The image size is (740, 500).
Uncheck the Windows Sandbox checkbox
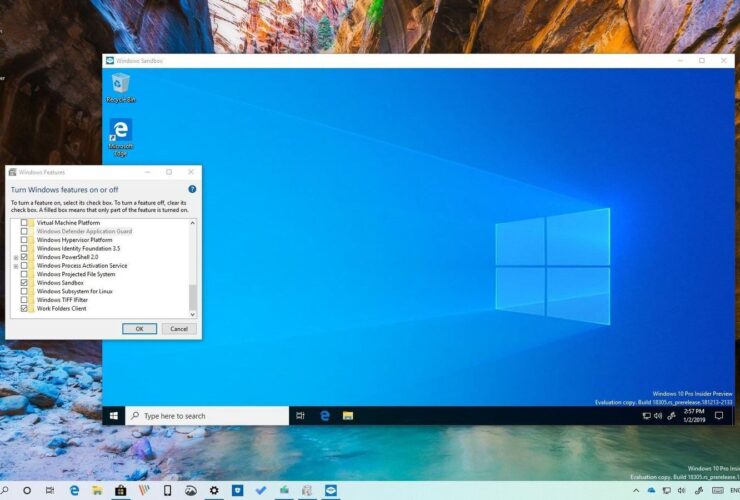click(x=24, y=282)
